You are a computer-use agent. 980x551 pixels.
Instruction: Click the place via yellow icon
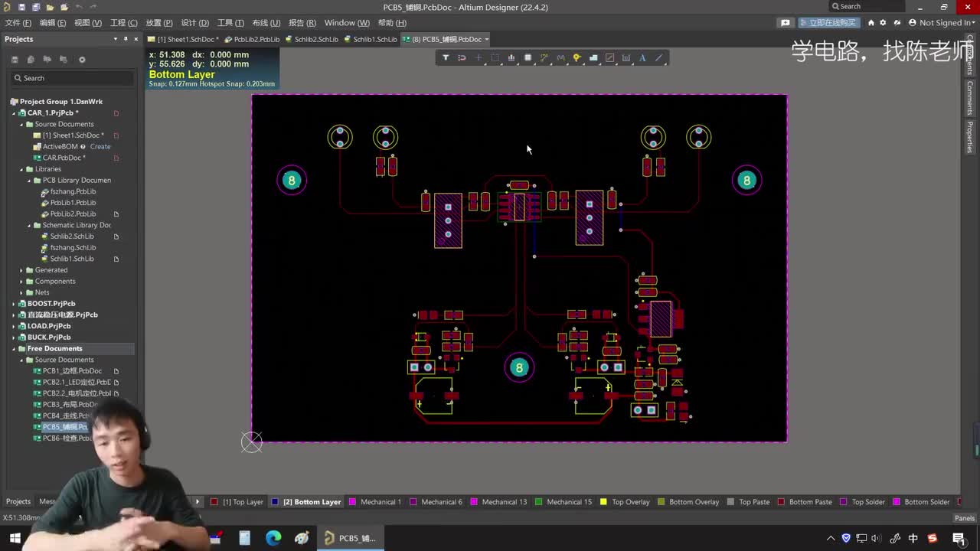pos(577,57)
